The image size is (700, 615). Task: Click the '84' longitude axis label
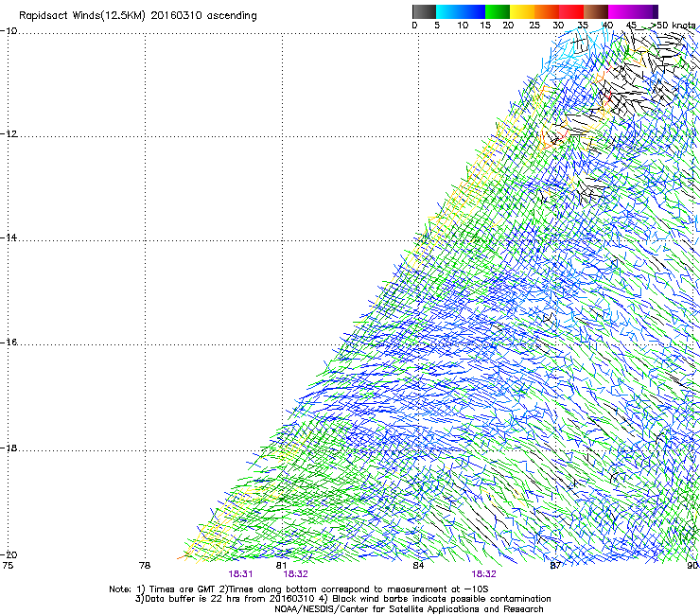tap(418, 566)
